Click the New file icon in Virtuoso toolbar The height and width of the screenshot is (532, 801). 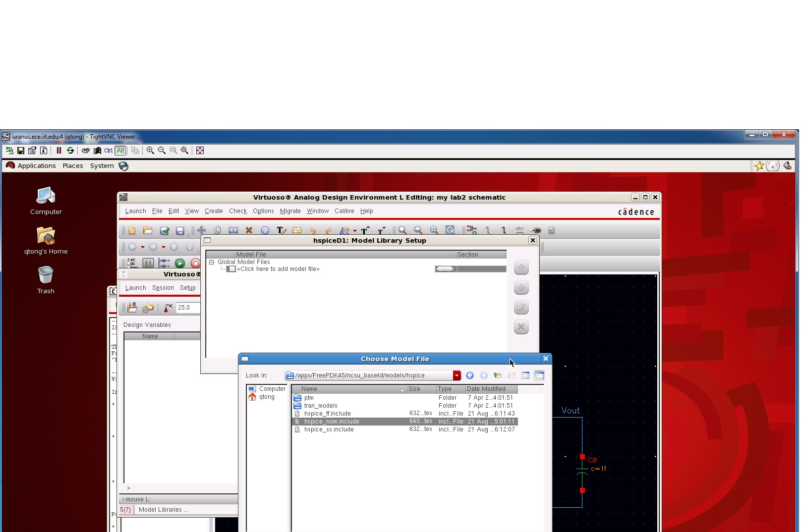pos(132,230)
